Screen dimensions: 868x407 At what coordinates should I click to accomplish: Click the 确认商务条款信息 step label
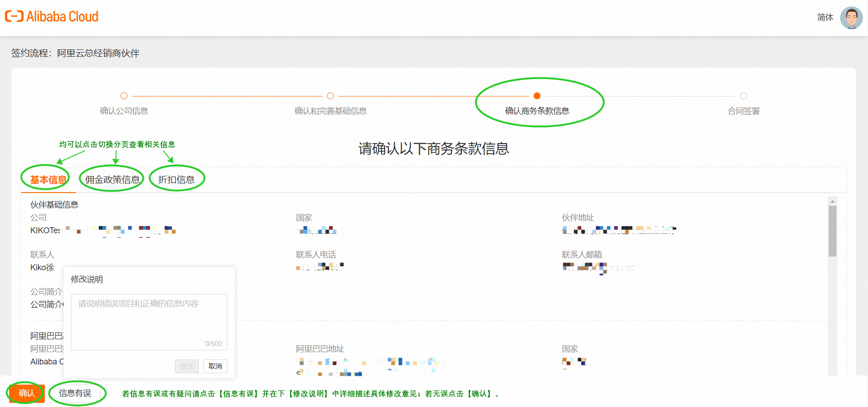(x=537, y=111)
